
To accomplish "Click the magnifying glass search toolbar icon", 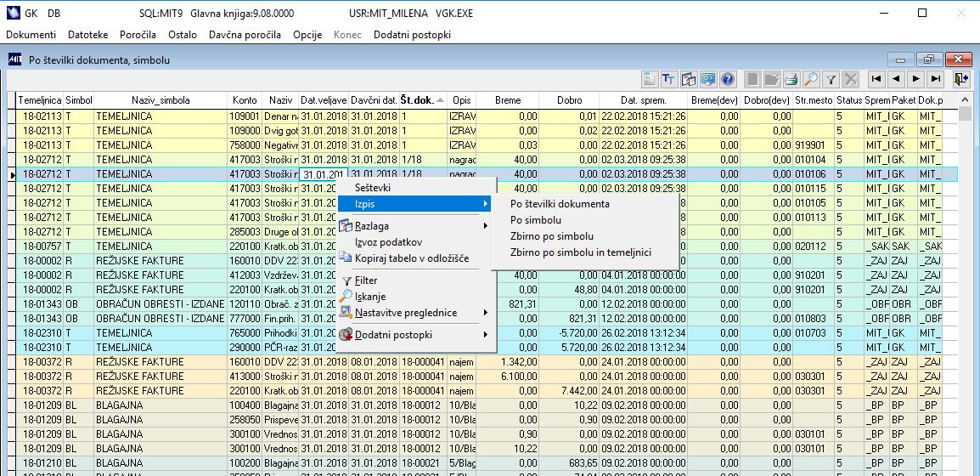I will coord(811,79).
